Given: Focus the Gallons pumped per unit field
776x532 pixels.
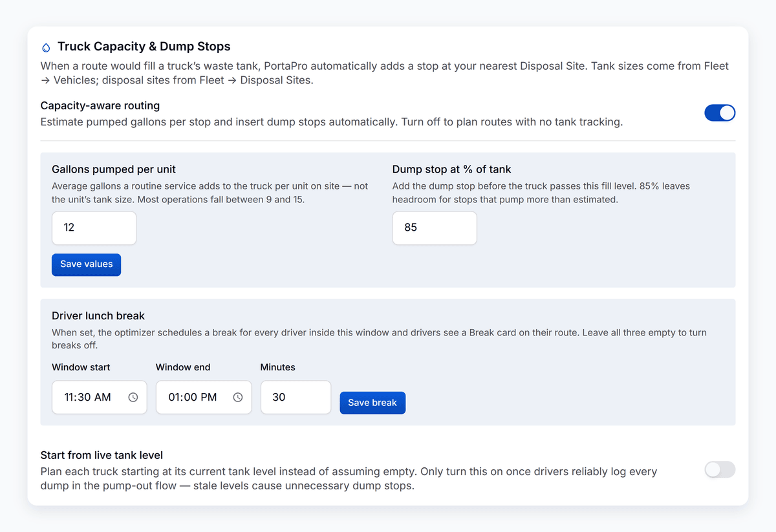Looking at the screenshot, I should click(x=94, y=228).
